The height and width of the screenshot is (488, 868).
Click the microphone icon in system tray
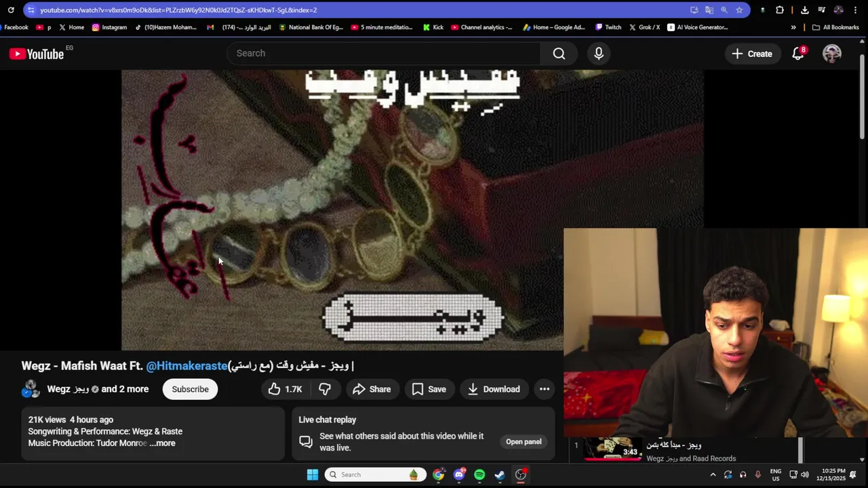757,474
